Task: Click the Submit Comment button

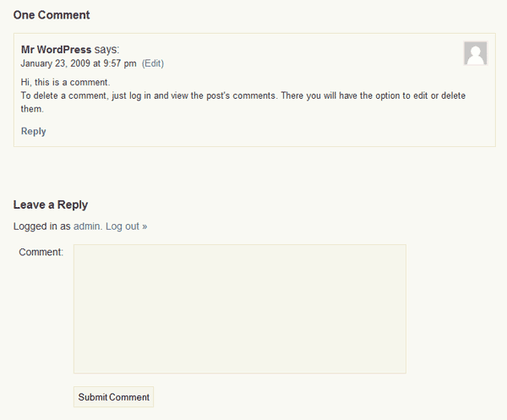Action: [113, 396]
